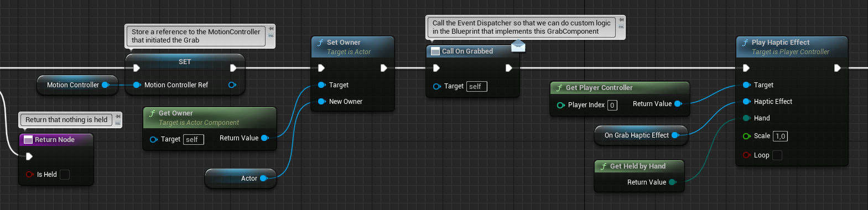Click the Play Haptic Effect Target pin
The width and height of the screenshot is (868, 210).
(746, 85)
